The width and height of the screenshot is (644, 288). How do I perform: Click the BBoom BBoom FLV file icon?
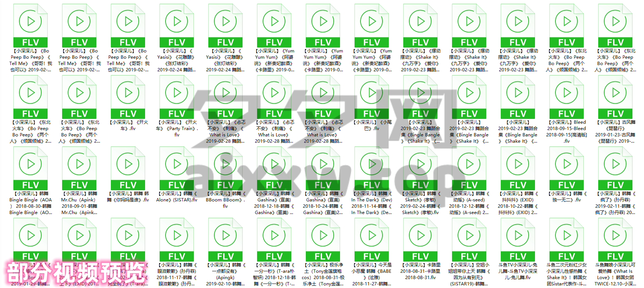[225, 168]
